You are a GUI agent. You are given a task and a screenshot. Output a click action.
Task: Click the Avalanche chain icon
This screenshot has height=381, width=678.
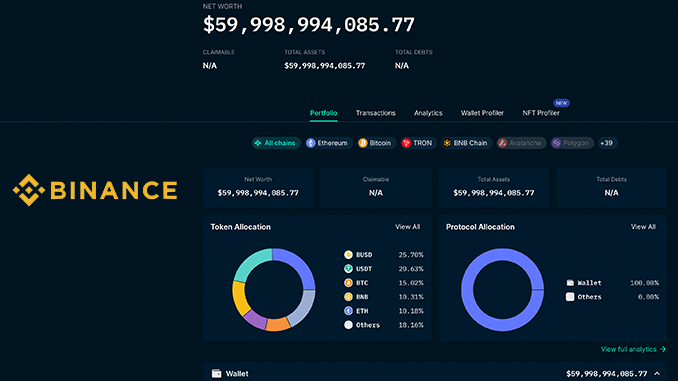click(x=502, y=143)
